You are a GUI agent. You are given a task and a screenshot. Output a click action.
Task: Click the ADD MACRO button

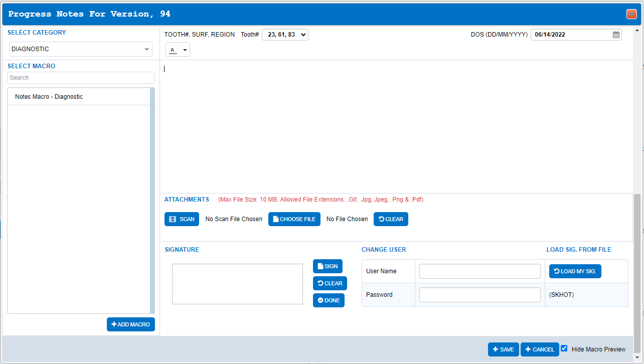(131, 324)
